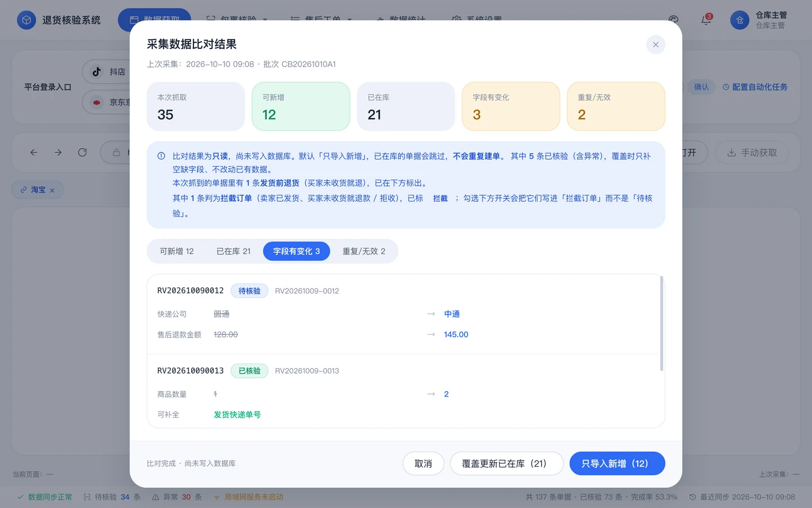The width and height of the screenshot is (812, 508).
Task: Click the browser back arrow icon
Action: tap(34, 152)
